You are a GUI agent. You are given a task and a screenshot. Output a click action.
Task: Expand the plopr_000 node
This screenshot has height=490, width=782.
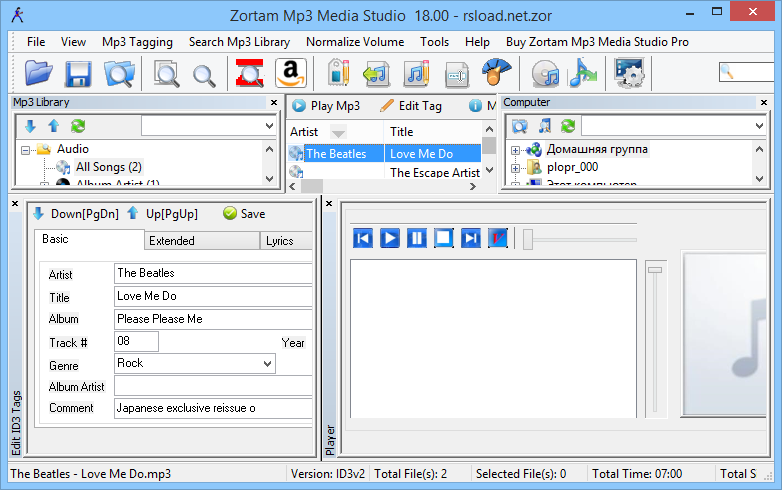point(515,168)
